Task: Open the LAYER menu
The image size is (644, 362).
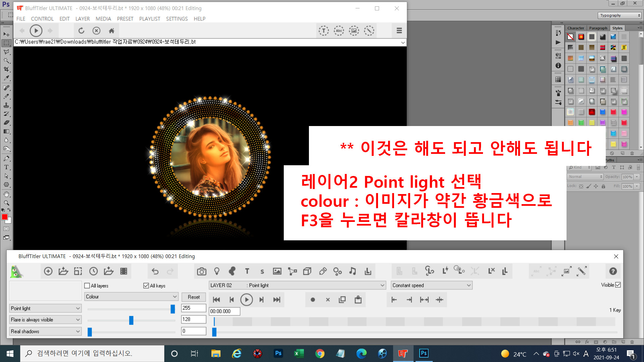Action: click(x=83, y=19)
